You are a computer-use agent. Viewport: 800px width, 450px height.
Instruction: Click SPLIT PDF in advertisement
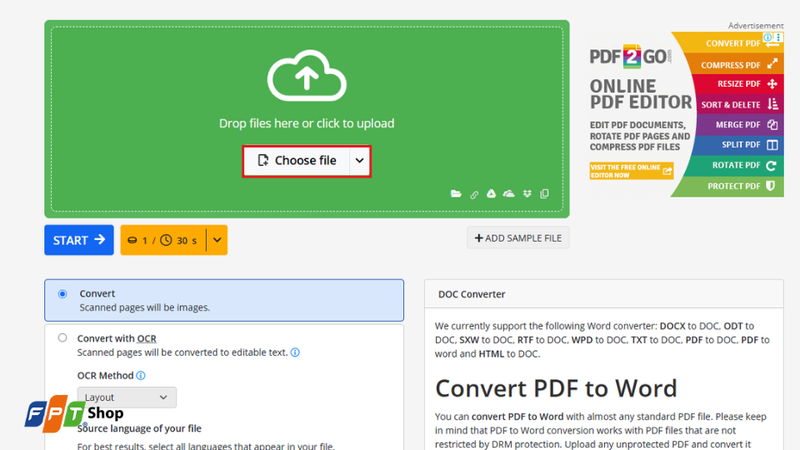point(741,145)
